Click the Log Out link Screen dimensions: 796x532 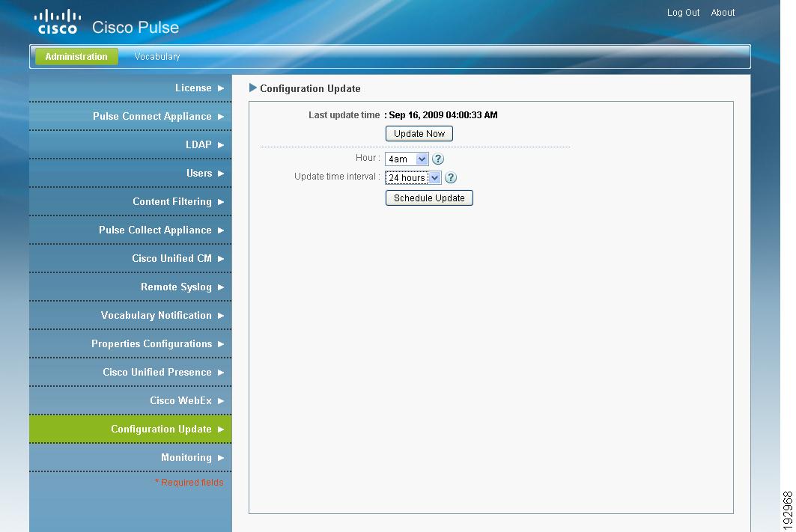(682, 12)
